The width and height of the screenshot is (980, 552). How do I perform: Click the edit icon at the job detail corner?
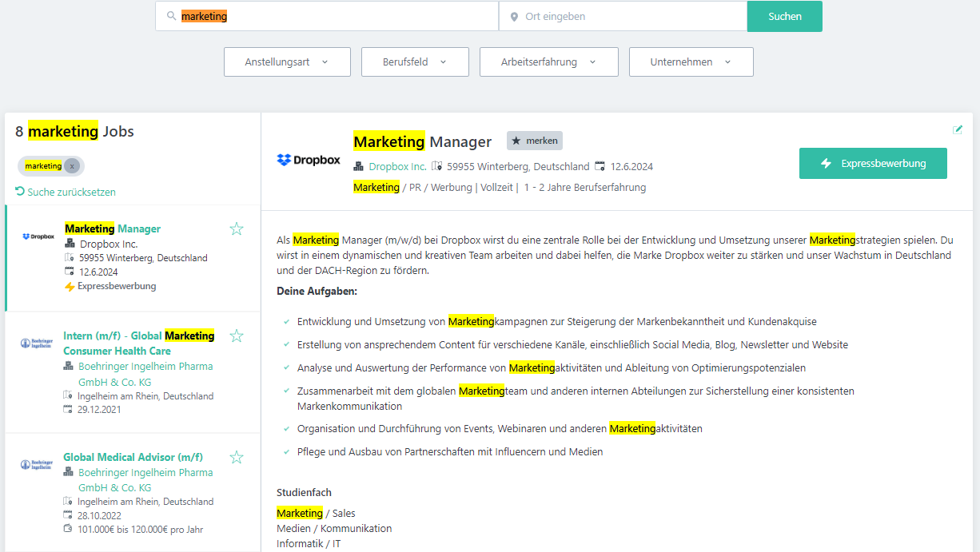click(x=958, y=129)
